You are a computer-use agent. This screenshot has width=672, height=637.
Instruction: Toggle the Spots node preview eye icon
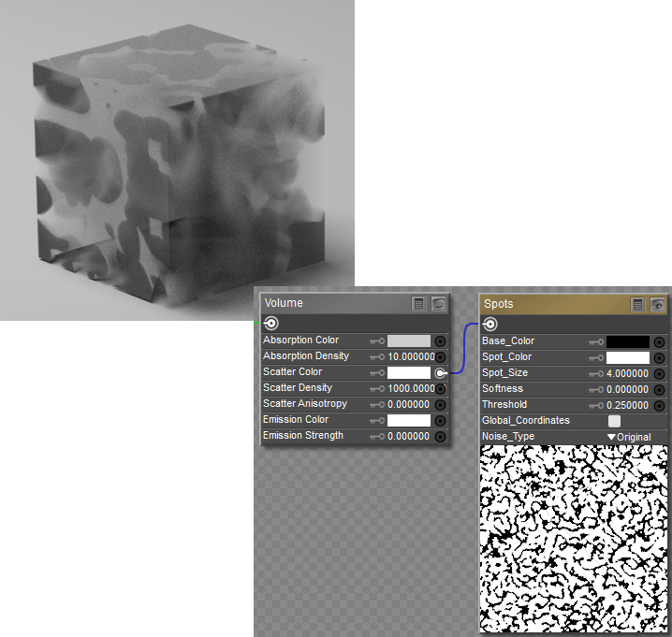656,305
